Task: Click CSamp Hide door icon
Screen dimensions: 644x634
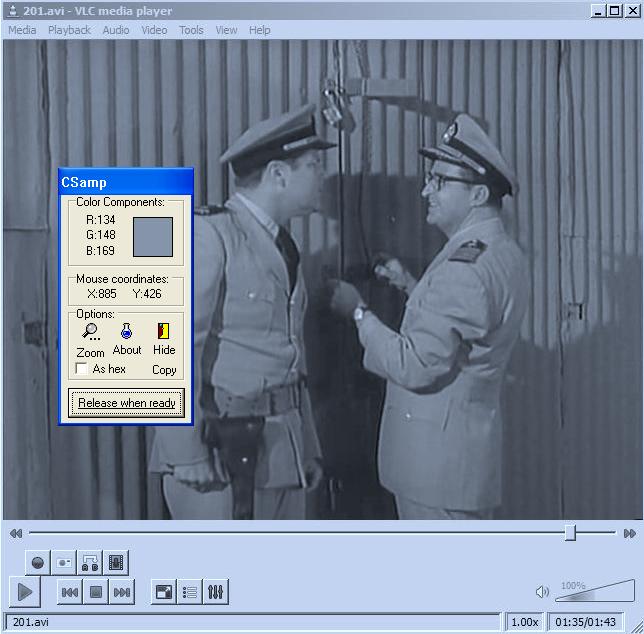Action: pos(163,331)
